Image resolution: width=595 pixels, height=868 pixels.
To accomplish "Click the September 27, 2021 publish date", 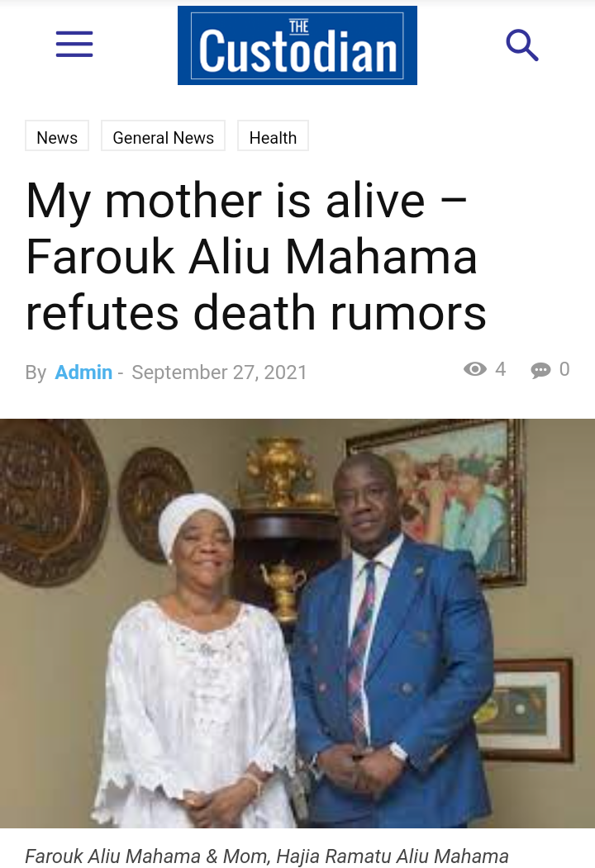I will [x=219, y=372].
